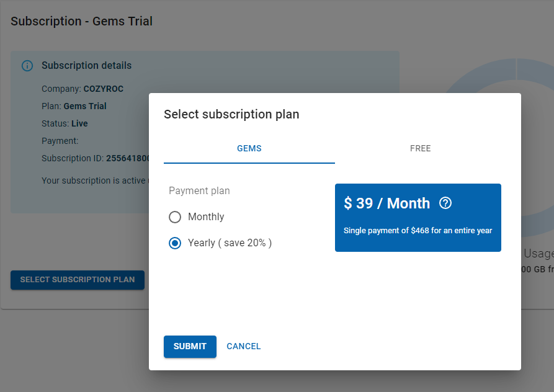Click the 'Subscription - Gems Trial' page heading
Screen dimensions: 554x392
pyautogui.click(x=81, y=22)
